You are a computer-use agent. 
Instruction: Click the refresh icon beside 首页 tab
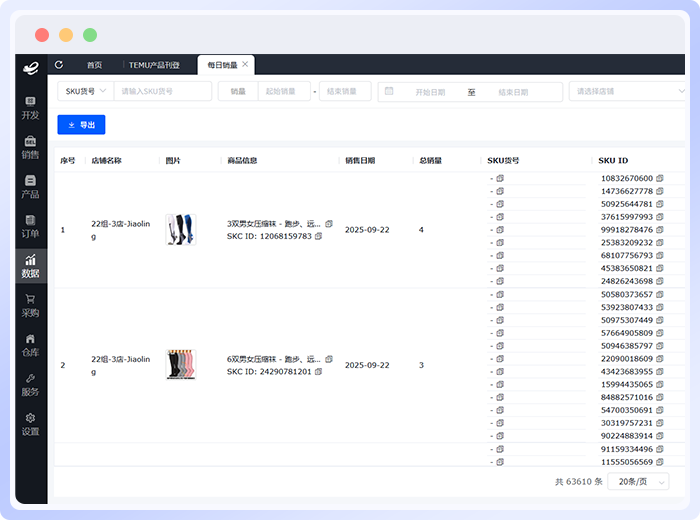click(x=59, y=65)
